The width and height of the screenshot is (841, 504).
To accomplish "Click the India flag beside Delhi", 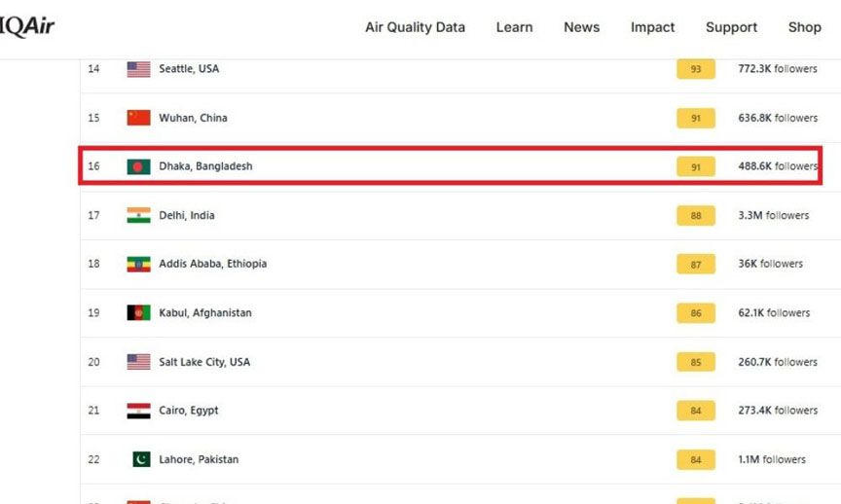I will click(138, 216).
